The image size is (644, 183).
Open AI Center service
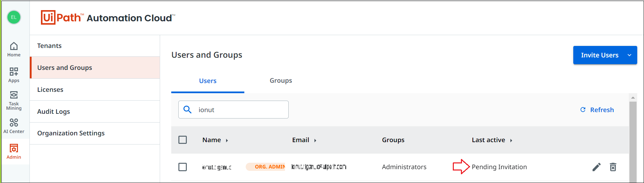point(14,126)
